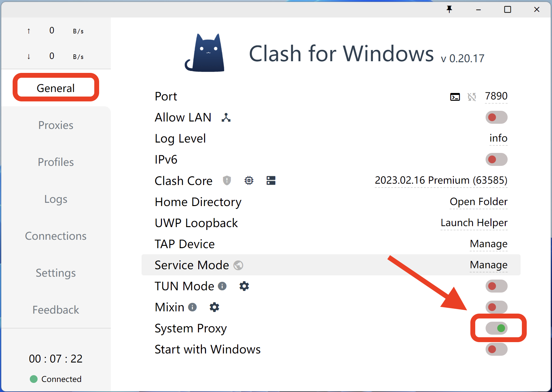Switch to the Profiles tab
Screen dimensions: 552x392
click(56, 162)
